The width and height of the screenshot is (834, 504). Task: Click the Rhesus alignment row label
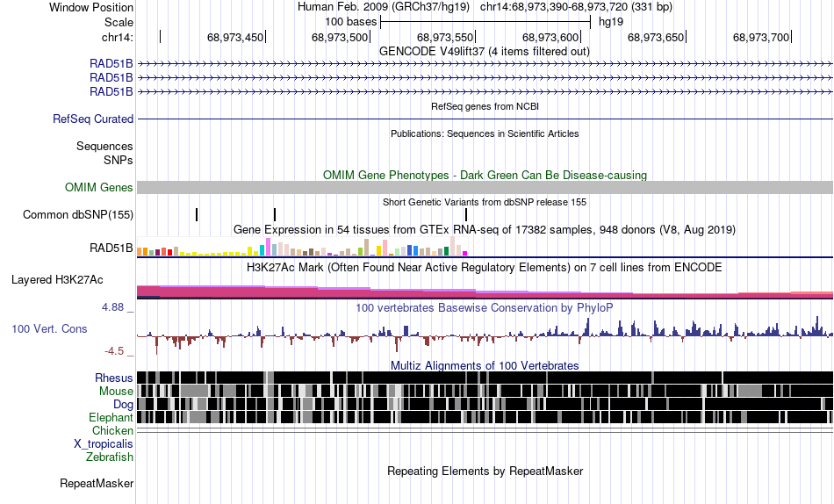pos(114,378)
